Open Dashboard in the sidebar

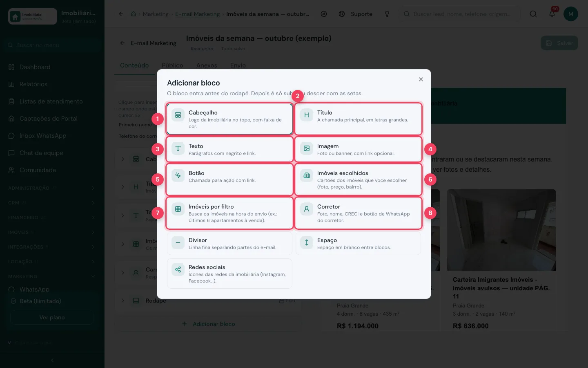[52, 67]
